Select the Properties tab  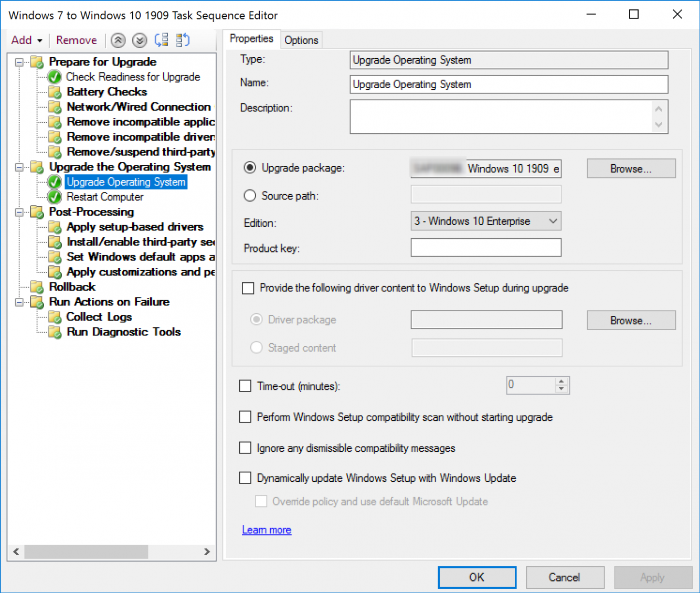(x=251, y=38)
